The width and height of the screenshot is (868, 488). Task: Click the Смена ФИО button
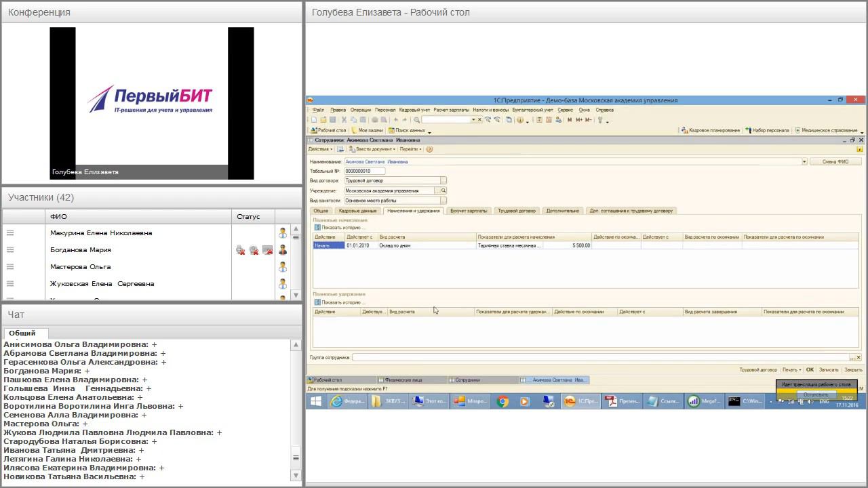tap(835, 162)
